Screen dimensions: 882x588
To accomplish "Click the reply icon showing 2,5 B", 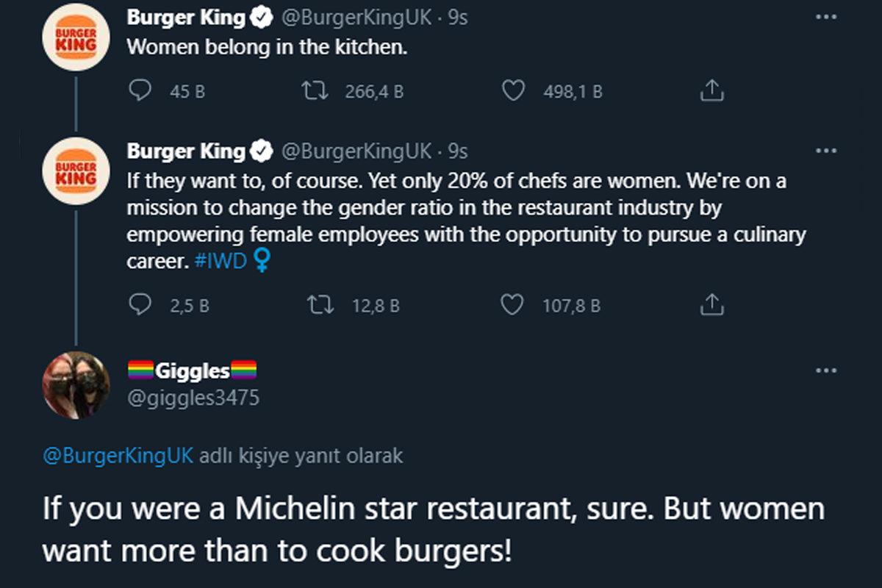I will coord(141,305).
